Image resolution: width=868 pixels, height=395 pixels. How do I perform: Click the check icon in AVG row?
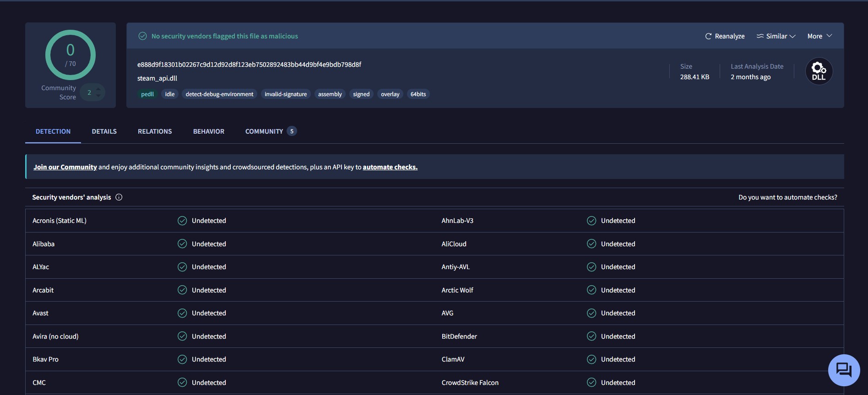(591, 313)
